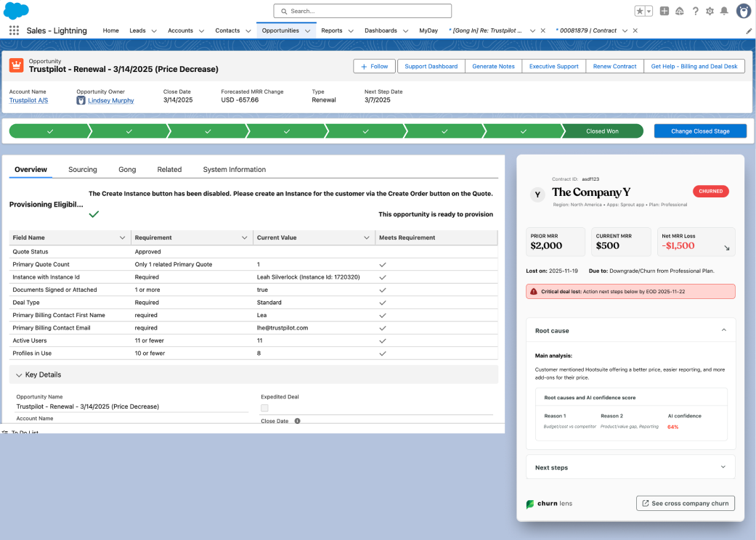Image resolution: width=756 pixels, height=540 pixels.
Task: Open the Lindsey Murphy owner link
Action: pos(111,101)
